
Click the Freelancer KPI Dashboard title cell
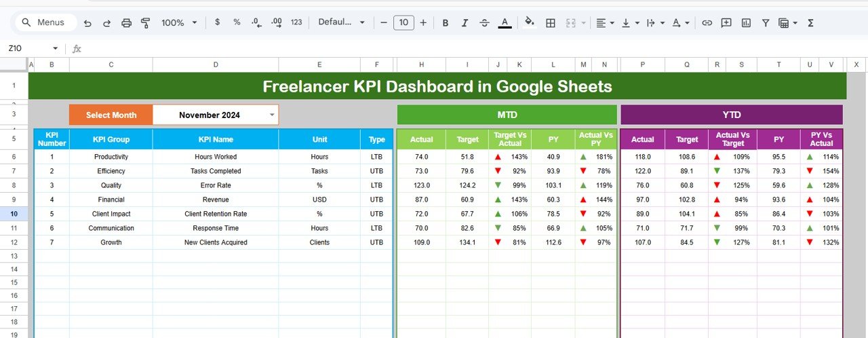tap(437, 86)
